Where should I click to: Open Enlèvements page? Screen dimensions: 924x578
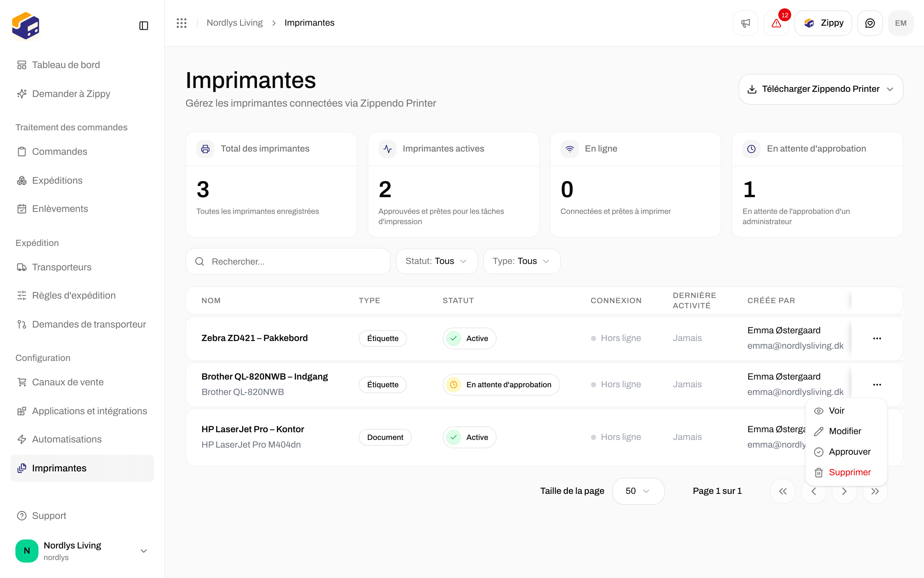coord(82,209)
